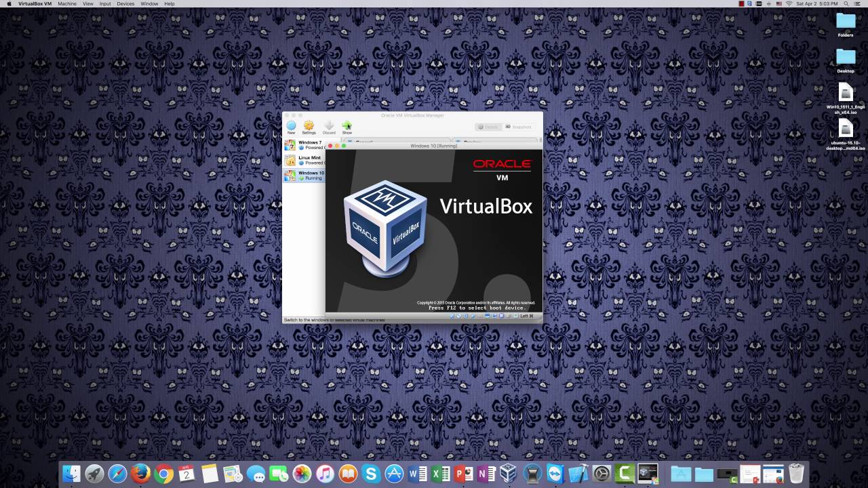Launch Camtasia from the Dock
Image resolution: width=868 pixels, height=488 pixels.
point(625,474)
